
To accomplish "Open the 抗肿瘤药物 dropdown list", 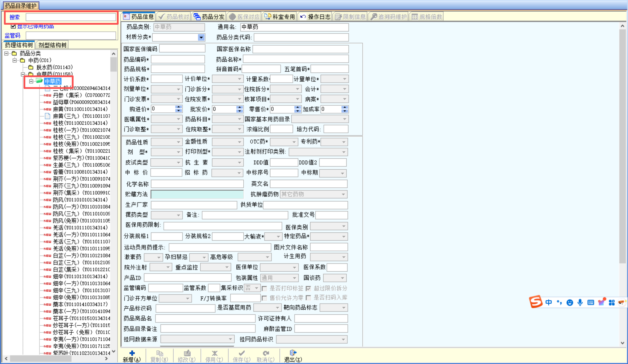I will pyautogui.click(x=343, y=194).
